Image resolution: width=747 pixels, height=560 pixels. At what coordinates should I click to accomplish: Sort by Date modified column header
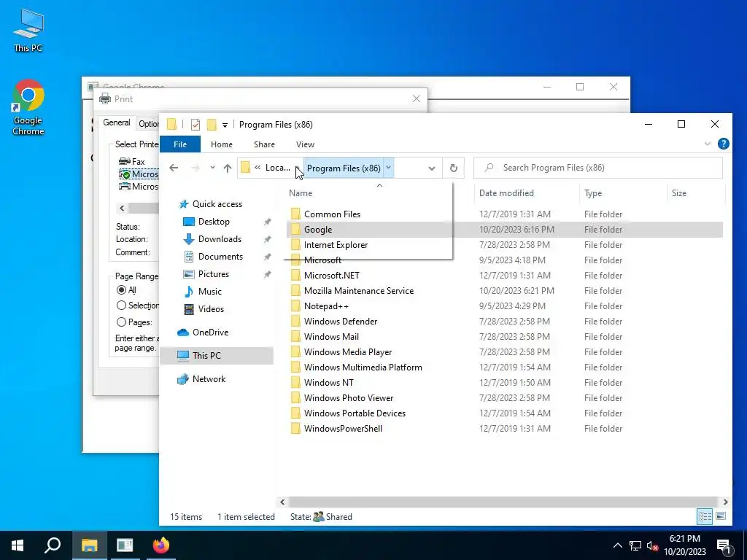click(506, 192)
